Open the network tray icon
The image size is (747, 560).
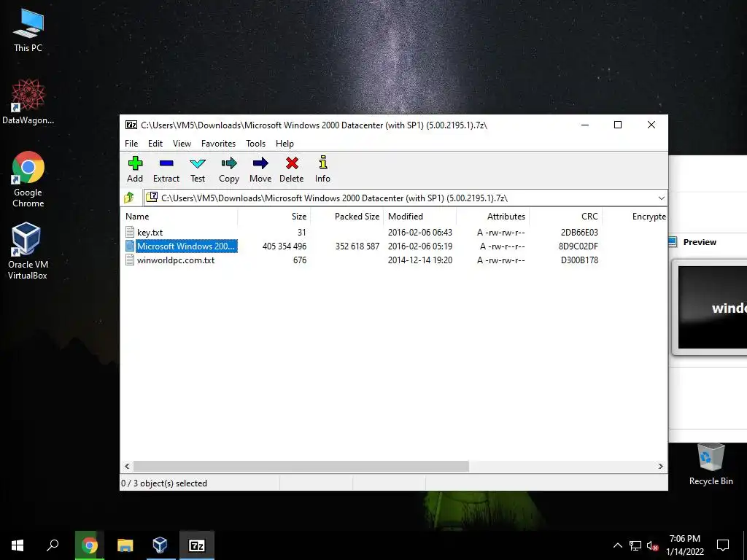[635, 545]
